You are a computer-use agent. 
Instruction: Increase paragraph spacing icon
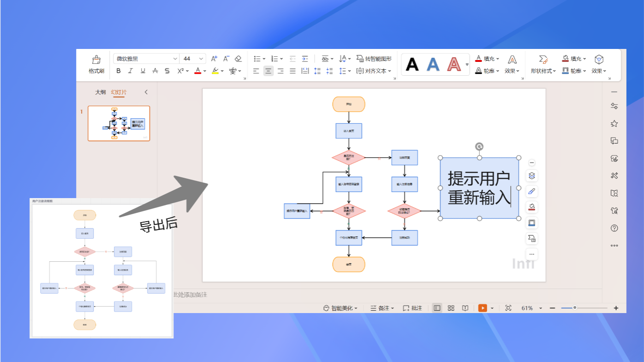317,71
